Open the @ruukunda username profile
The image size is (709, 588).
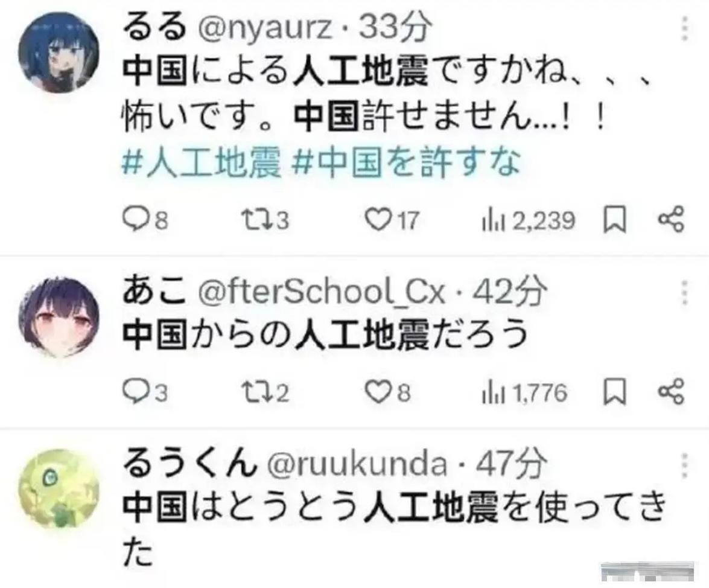tap(357, 464)
